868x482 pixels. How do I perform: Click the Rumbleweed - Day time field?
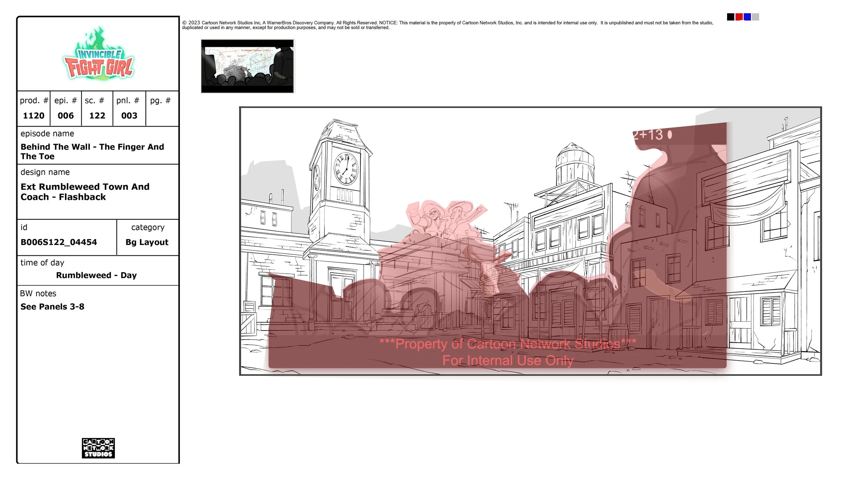(96, 276)
